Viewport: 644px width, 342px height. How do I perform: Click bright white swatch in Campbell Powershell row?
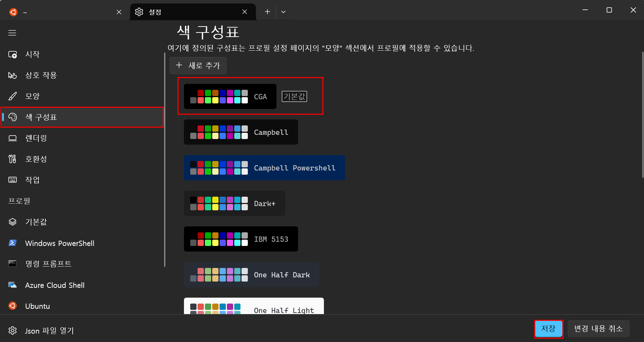tap(245, 172)
